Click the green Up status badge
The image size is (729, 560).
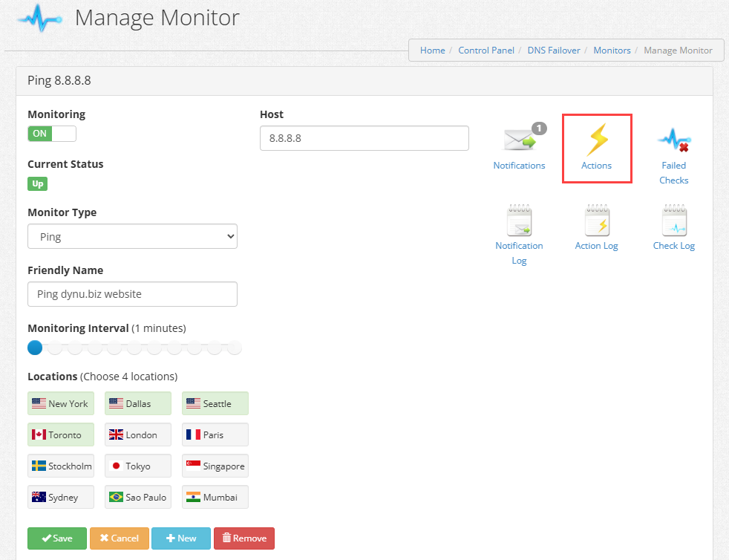point(38,183)
